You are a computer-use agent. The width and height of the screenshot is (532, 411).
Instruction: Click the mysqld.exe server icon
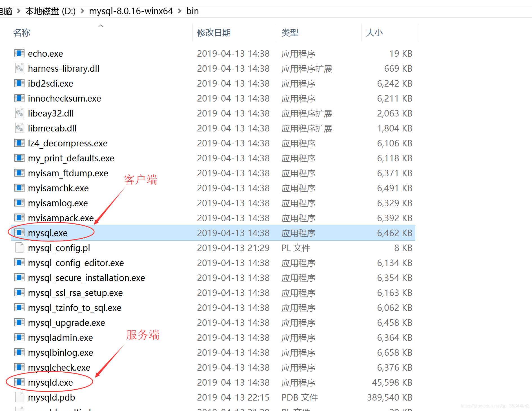coord(19,382)
